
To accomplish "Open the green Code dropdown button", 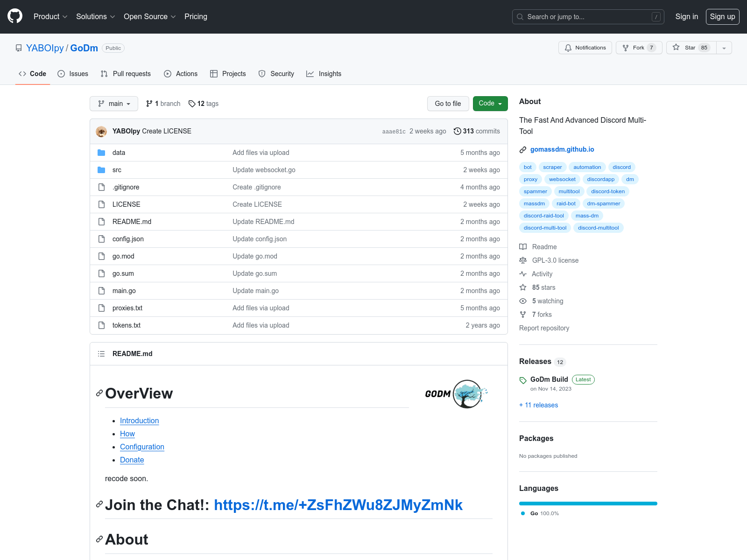I will coord(490,104).
